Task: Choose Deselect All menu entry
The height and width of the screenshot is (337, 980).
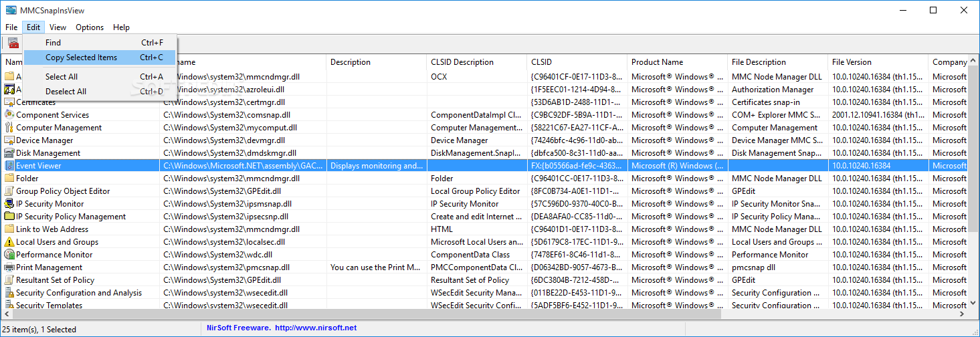Action: [100, 92]
